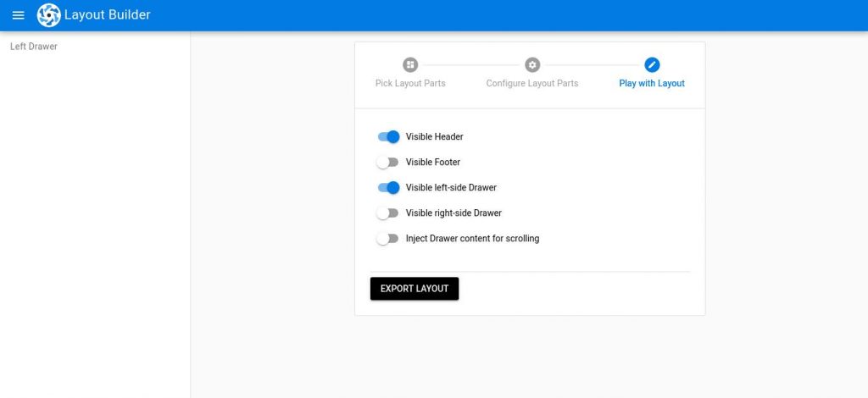
Task: Click the Configure Layout Parts gear icon
Action: click(x=532, y=65)
